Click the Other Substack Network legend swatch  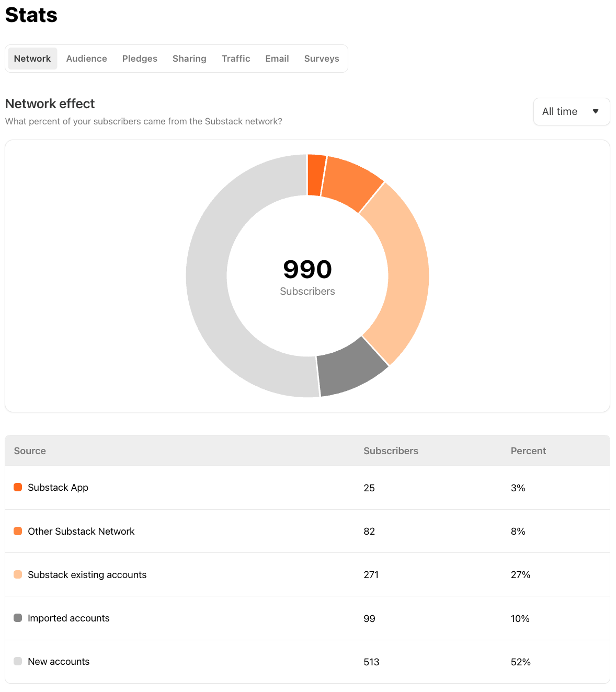(x=18, y=531)
